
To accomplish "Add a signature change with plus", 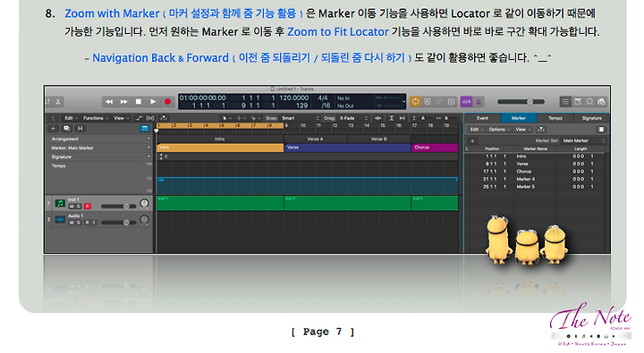I will coord(148,156).
